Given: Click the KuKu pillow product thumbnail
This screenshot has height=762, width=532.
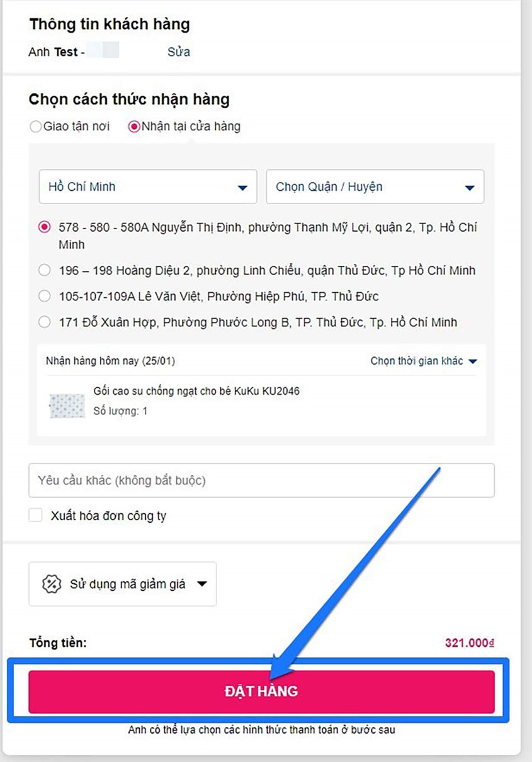Looking at the screenshot, I should 67,406.
